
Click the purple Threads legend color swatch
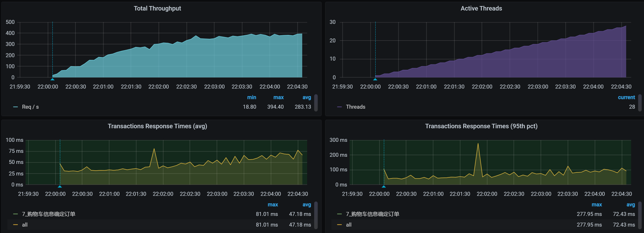339,107
